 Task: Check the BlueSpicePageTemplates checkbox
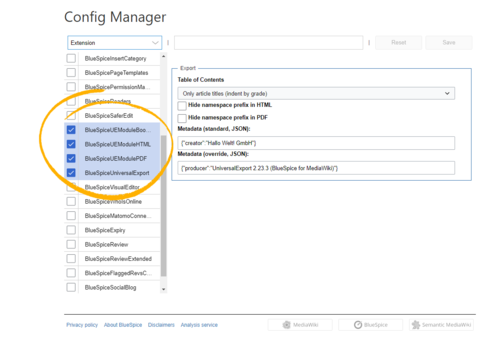pos(71,73)
